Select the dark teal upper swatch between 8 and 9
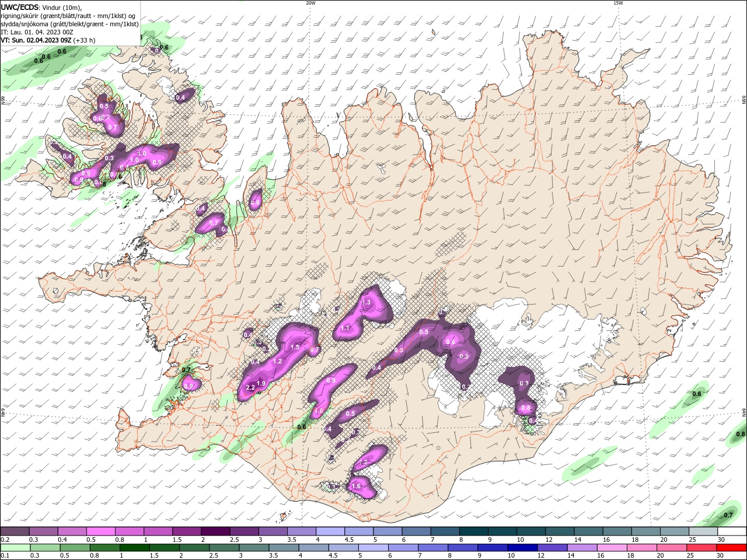The image size is (747, 560). tap(473, 531)
